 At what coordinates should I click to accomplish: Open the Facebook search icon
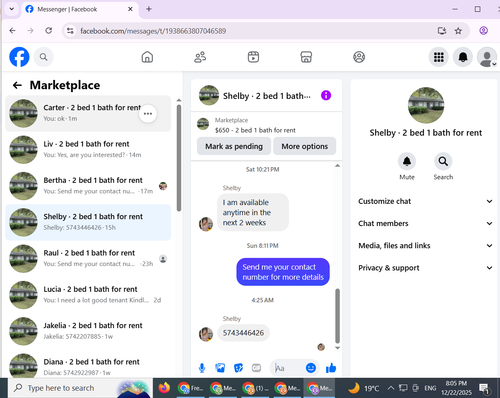point(44,57)
